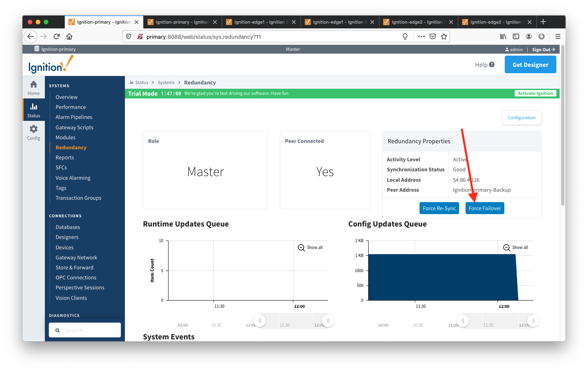The image size is (588, 371).
Task: Click the tracking protection shield icon
Action: (128, 36)
